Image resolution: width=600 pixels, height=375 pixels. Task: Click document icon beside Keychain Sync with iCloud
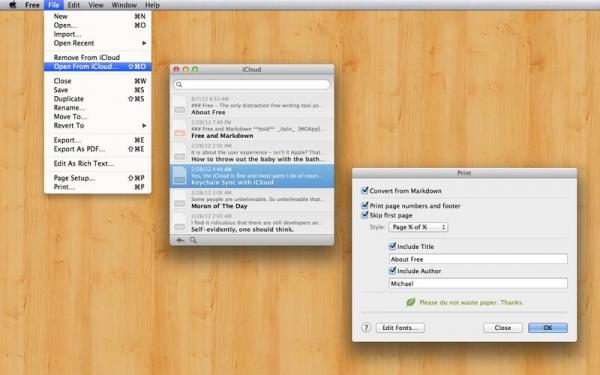point(179,176)
